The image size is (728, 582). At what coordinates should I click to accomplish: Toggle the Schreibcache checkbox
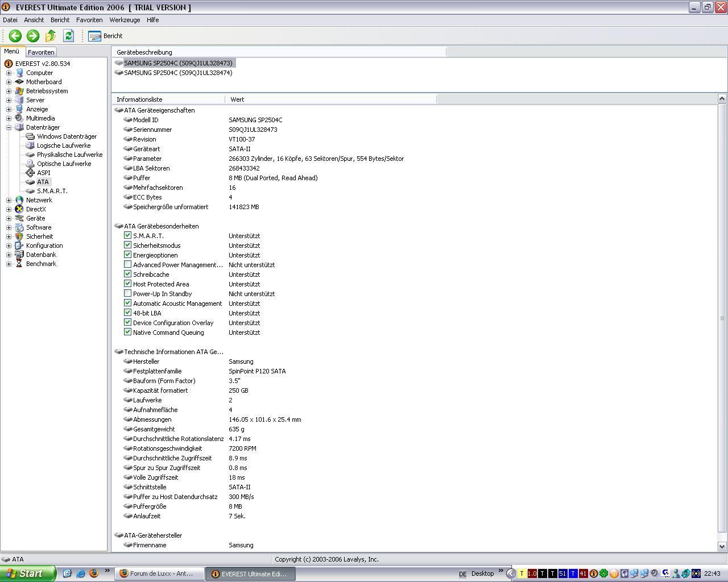(x=127, y=274)
